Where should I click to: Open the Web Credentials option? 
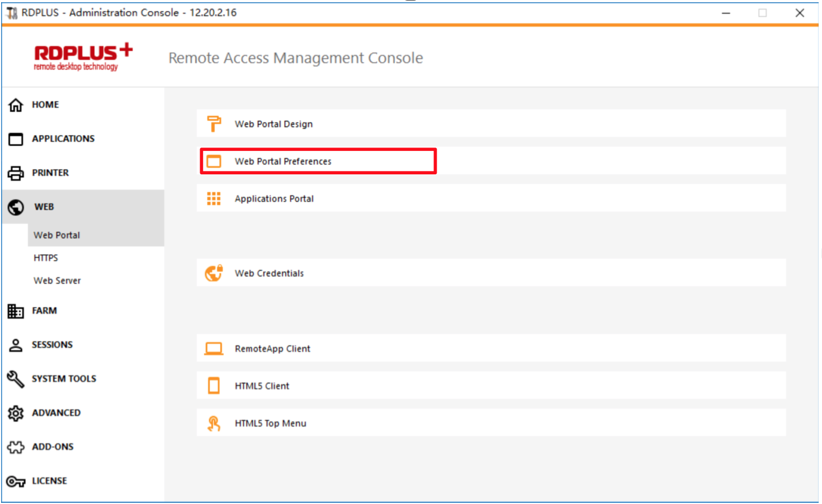click(x=269, y=273)
